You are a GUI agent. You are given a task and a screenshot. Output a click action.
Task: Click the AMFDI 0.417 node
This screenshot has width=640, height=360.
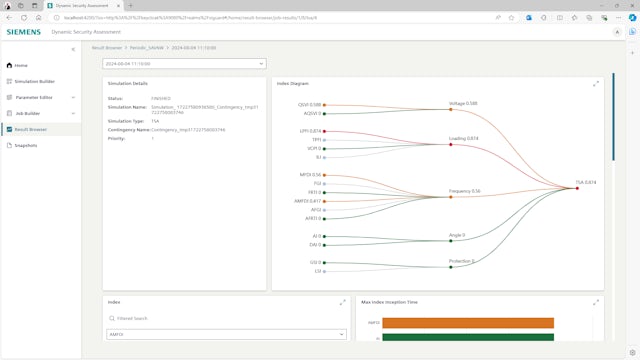pos(324,201)
